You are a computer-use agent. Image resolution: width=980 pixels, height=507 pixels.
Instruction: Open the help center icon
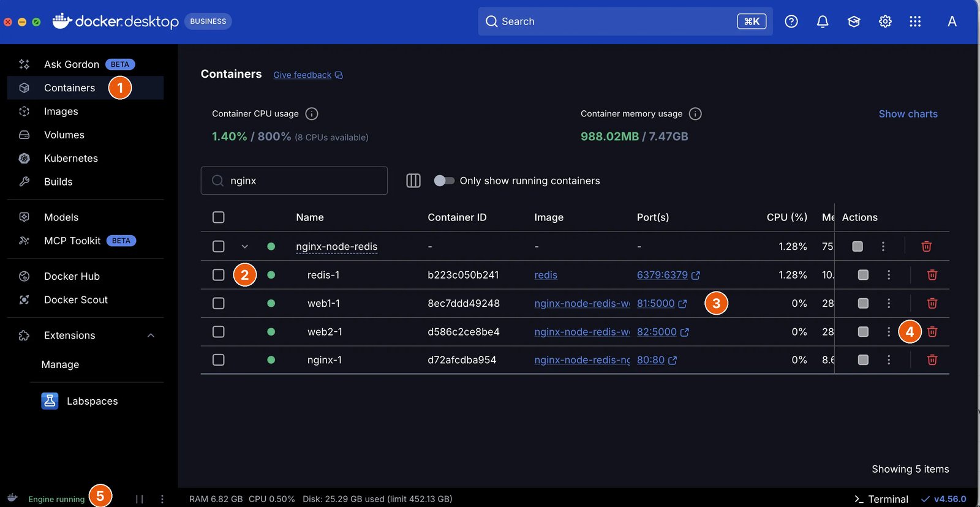[x=791, y=21]
